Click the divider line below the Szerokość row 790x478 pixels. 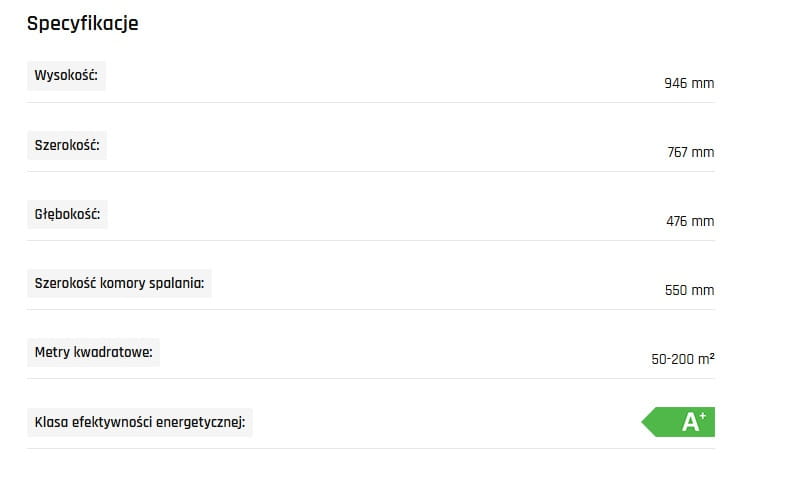click(x=370, y=171)
